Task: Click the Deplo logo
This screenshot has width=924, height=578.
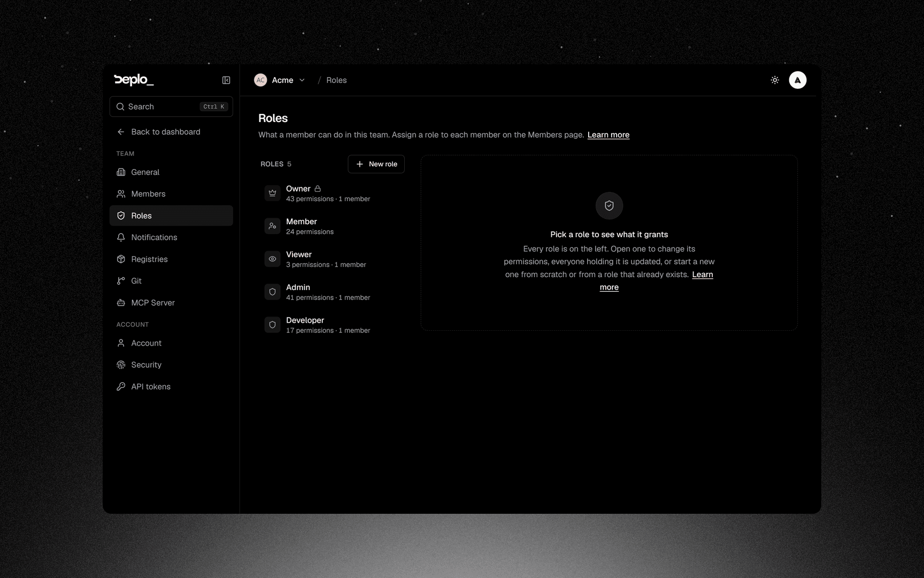Action: point(134,80)
